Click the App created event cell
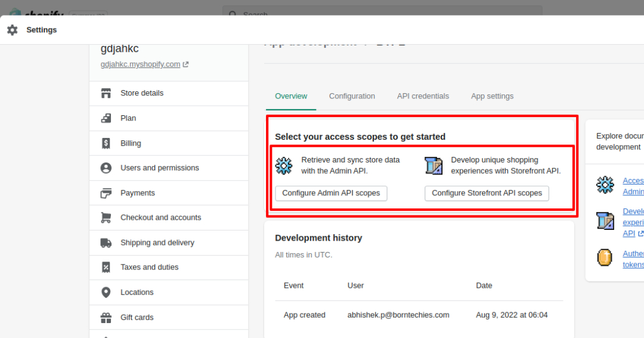 pyautogui.click(x=304, y=315)
